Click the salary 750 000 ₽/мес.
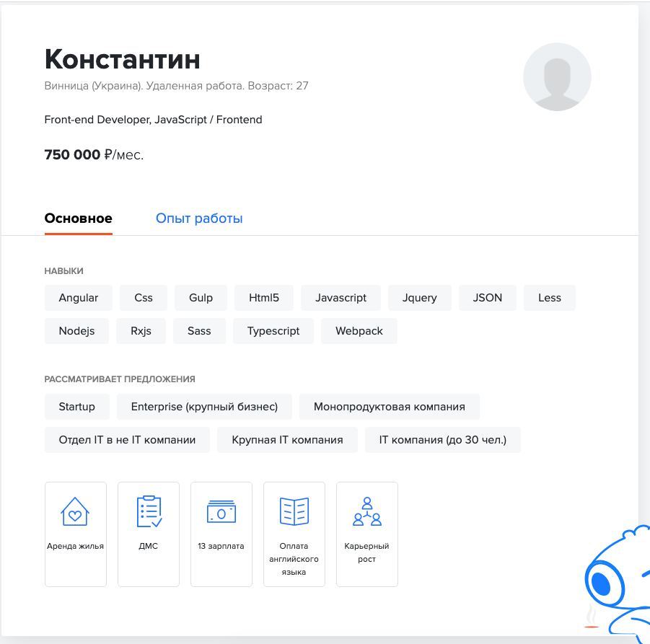 [x=94, y=154]
